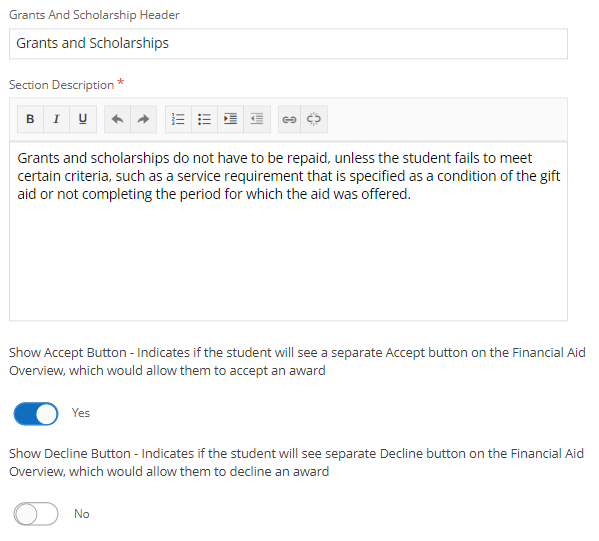599x541 pixels.
Task: Increase indent of the paragraph
Action: click(x=230, y=119)
